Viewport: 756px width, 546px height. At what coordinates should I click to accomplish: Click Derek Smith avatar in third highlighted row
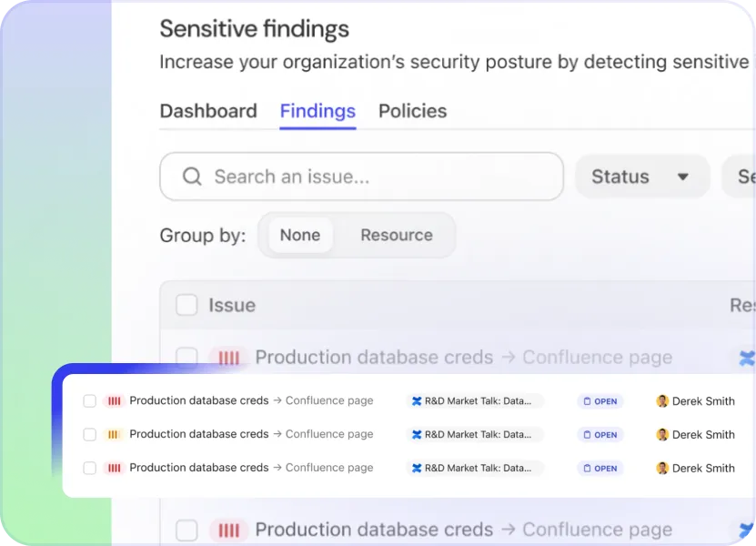[x=662, y=468]
